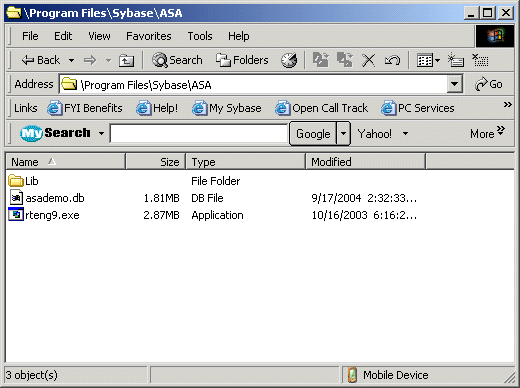Viewport: 520px width, 388px height.
Task: Open the History toolbar icon
Action: (x=289, y=60)
